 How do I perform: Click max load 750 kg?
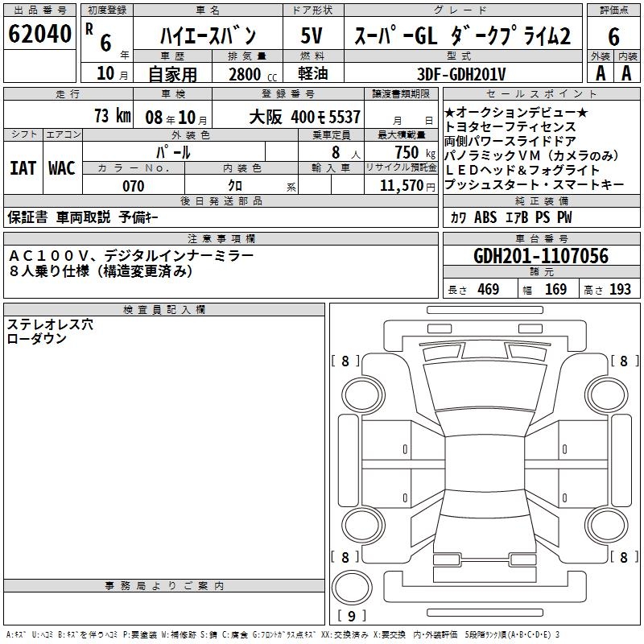click(415, 152)
